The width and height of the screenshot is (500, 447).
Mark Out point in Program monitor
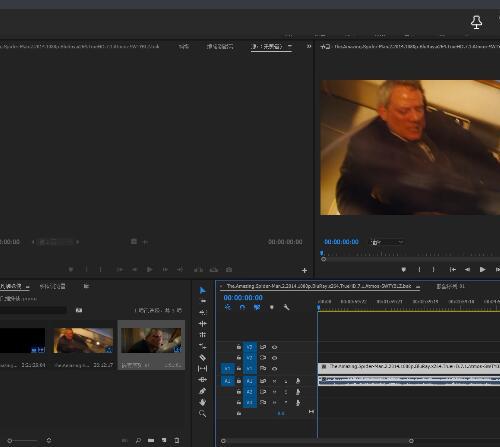pos(434,269)
